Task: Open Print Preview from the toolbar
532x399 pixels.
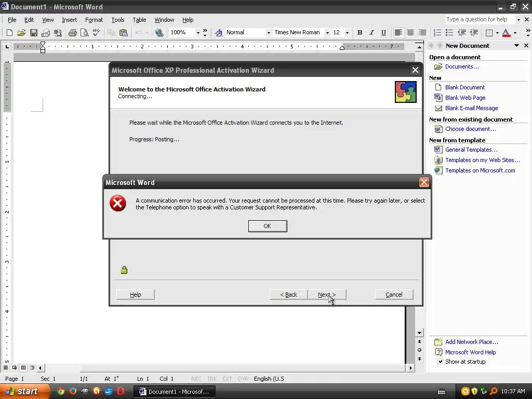Action: (x=84, y=33)
